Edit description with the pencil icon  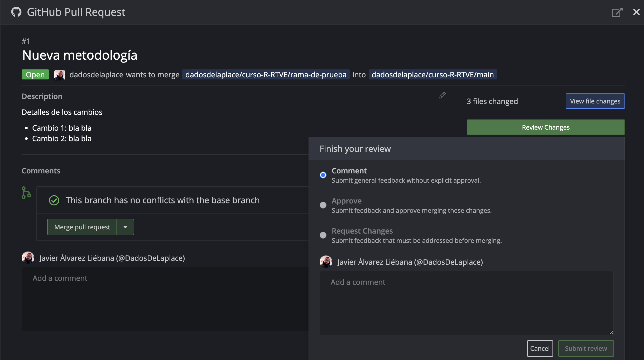click(x=442, y=96)
